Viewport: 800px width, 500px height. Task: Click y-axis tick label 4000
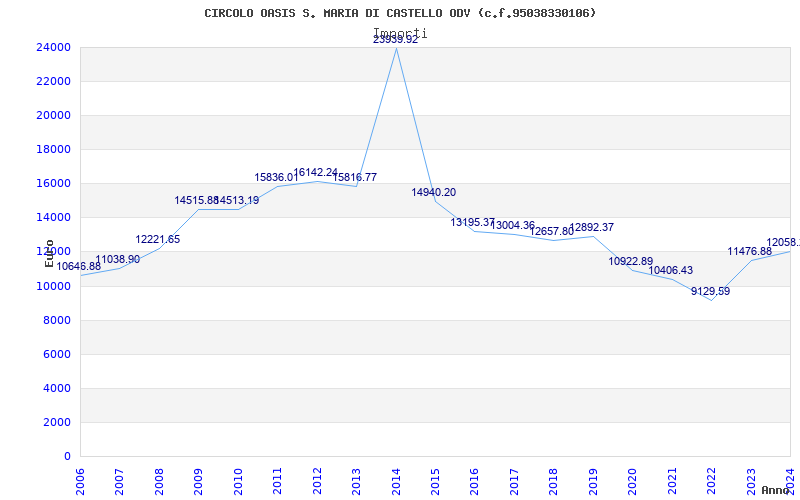click(57, 388)
